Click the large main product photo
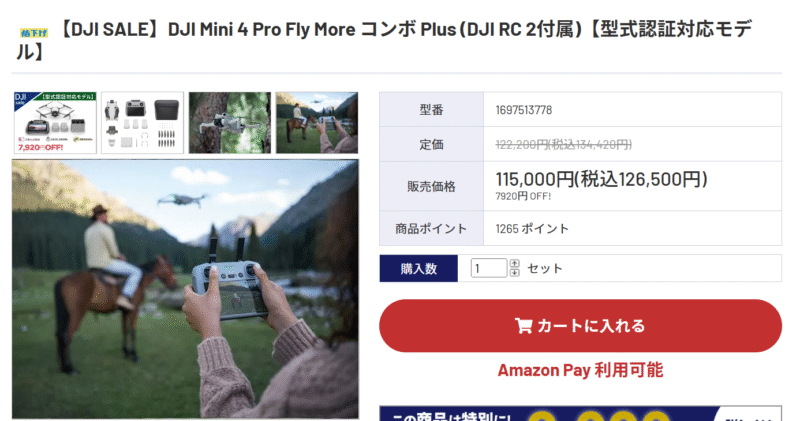The width and height of the screenshot is (800, 421). pos(185,289)
